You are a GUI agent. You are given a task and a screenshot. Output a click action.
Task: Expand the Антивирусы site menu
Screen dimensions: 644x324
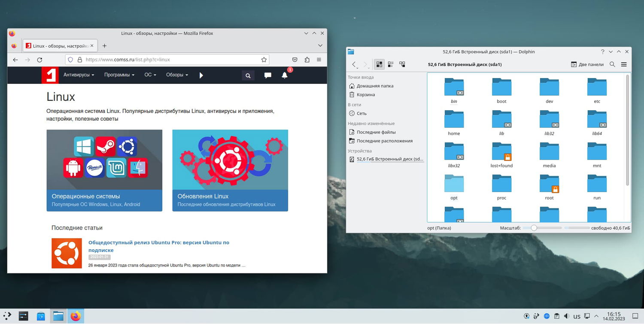[x=79, y=75]
